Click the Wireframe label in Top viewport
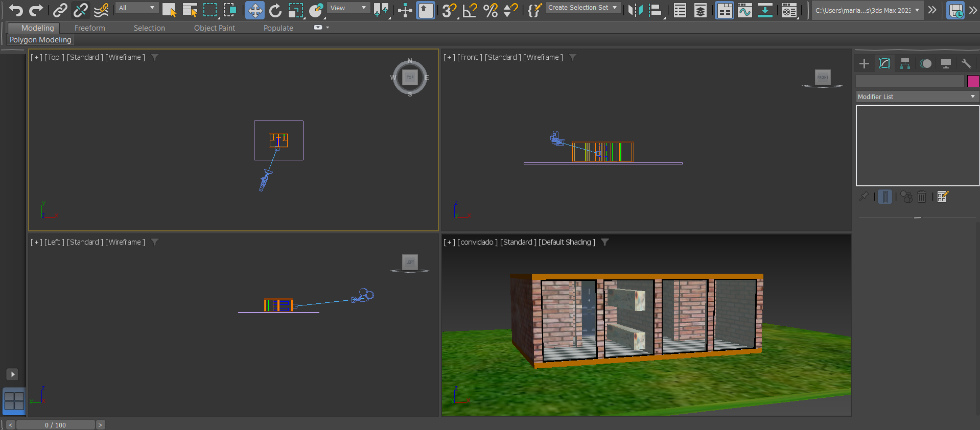This screenshot has height=430, width=980. click(125, 57)
